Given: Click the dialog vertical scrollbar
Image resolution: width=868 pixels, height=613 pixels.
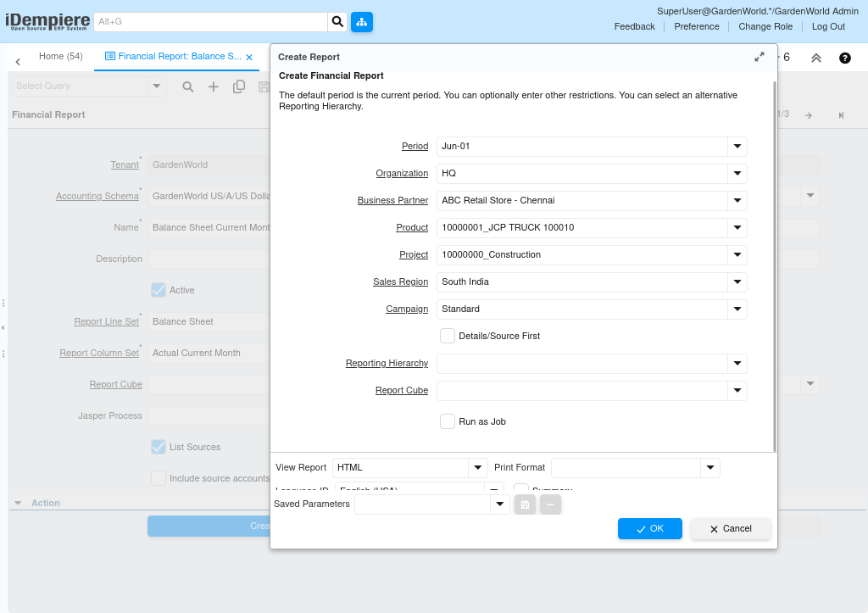Looking at the screenshot, I should click(775, 265).
